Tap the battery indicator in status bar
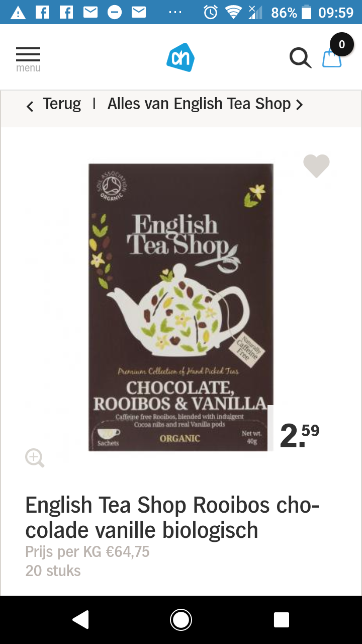The height and width of the screenshot is (644, 362). tap(306, 12)
